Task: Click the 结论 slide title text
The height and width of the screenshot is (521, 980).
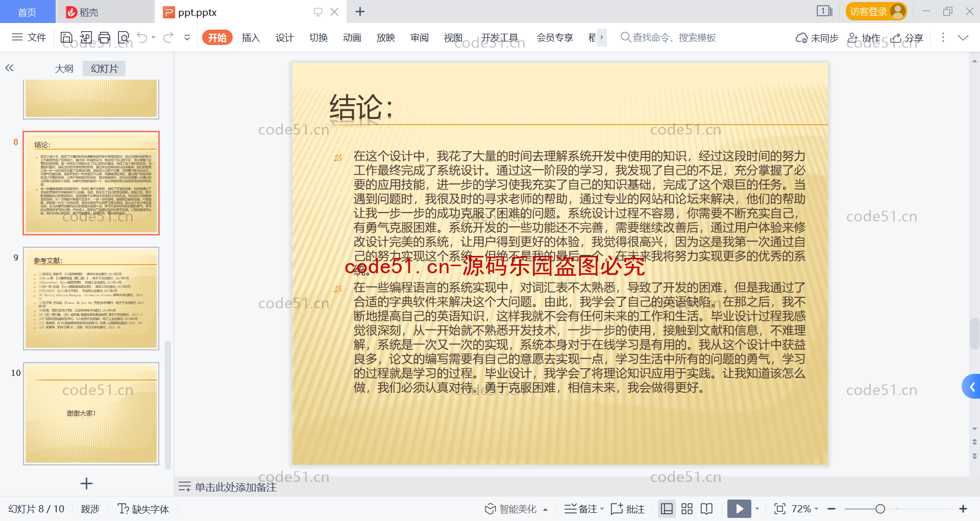Action: coord(361,107)
